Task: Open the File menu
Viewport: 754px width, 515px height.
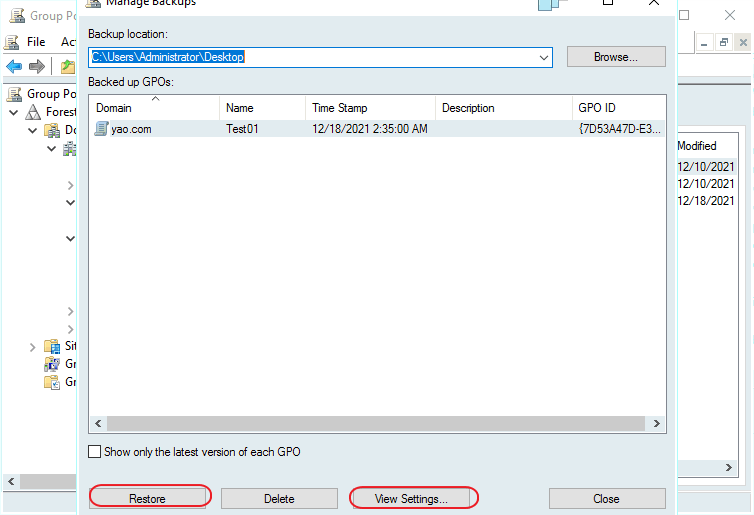Action: tap(36, 42)
